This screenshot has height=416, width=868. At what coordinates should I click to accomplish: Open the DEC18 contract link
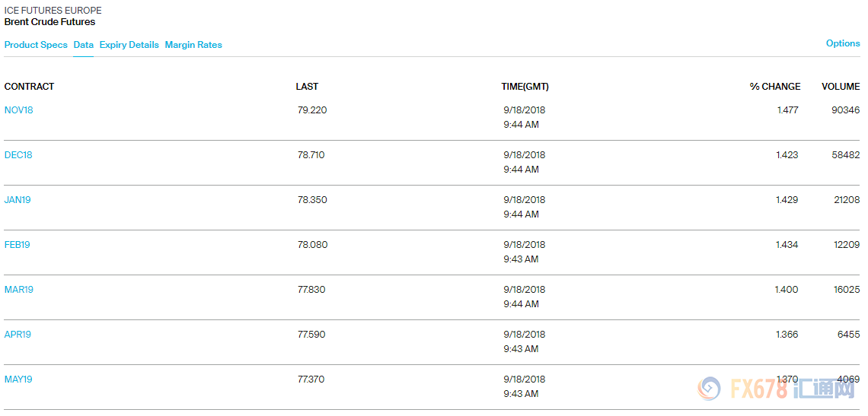pos(18,155)
